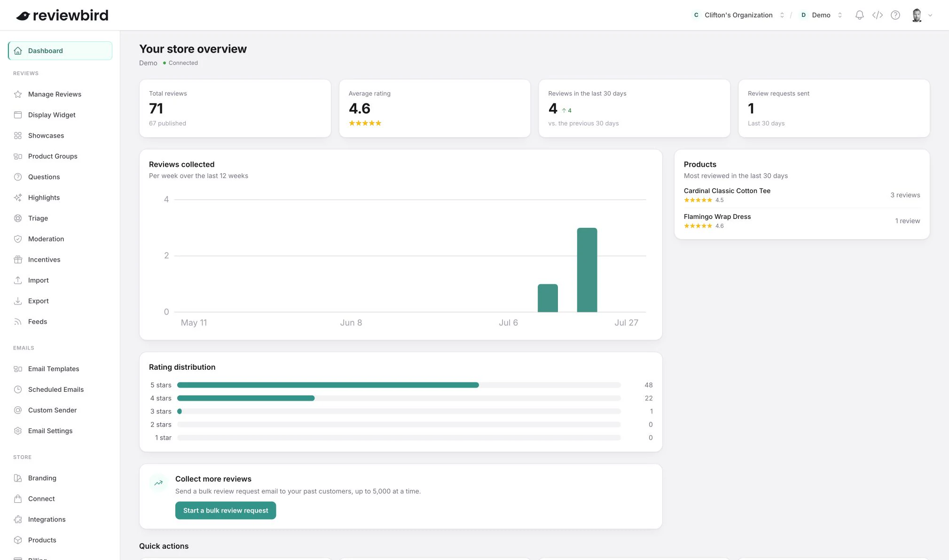Navigate to Showcases

click(60, 135)
